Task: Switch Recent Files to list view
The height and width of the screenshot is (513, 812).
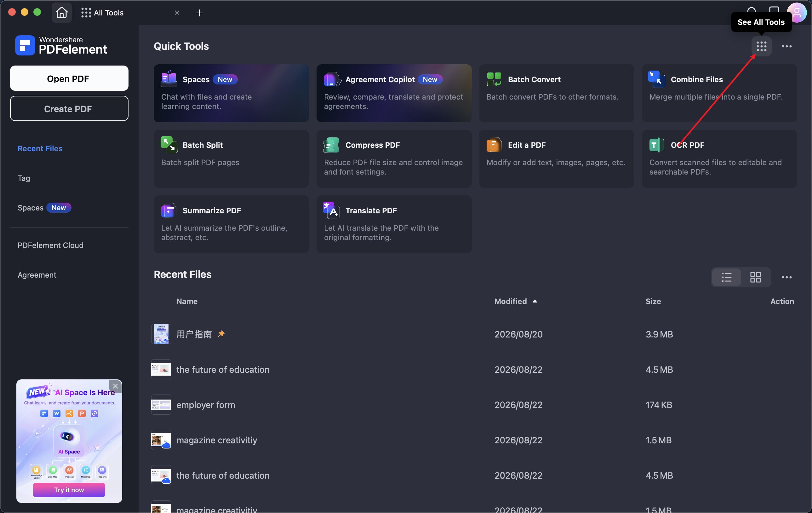Action: [726, 277]
